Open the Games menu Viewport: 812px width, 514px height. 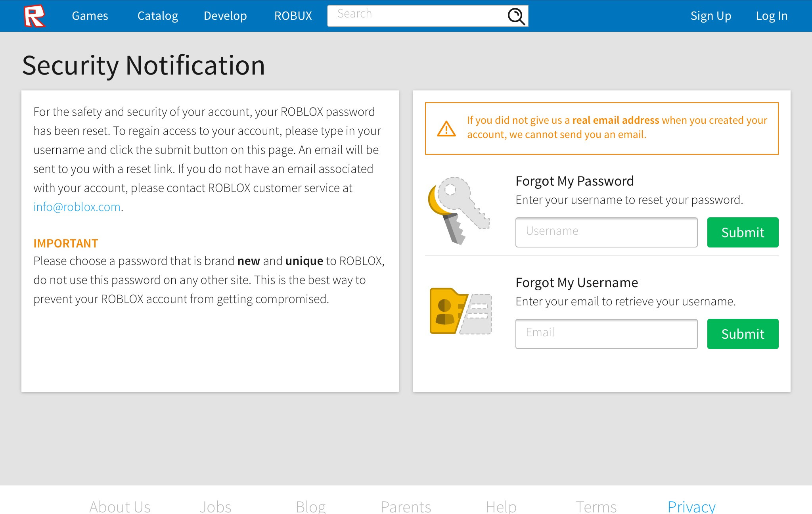90,16
